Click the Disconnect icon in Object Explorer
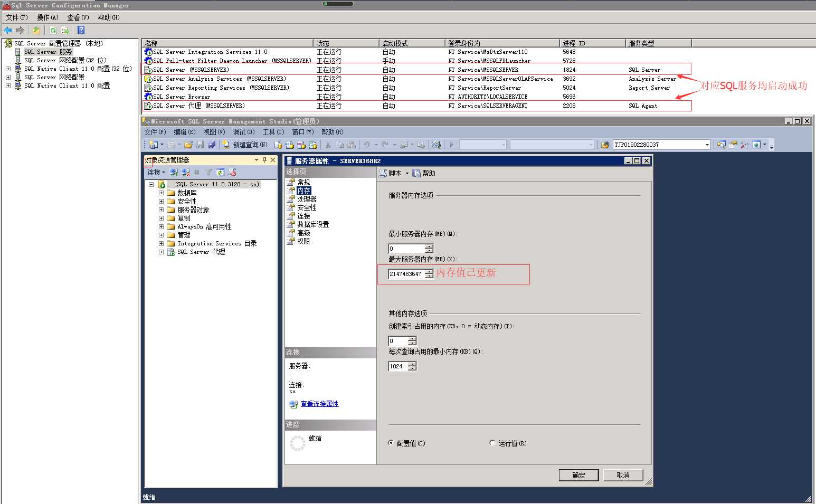The image size is (816, 504). [x=186, y=173]
